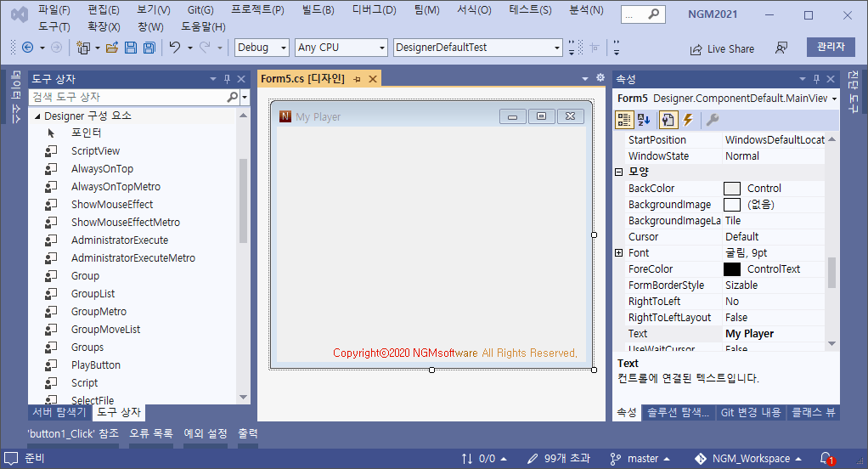Click the 관리자 button

tap(831, 47)
